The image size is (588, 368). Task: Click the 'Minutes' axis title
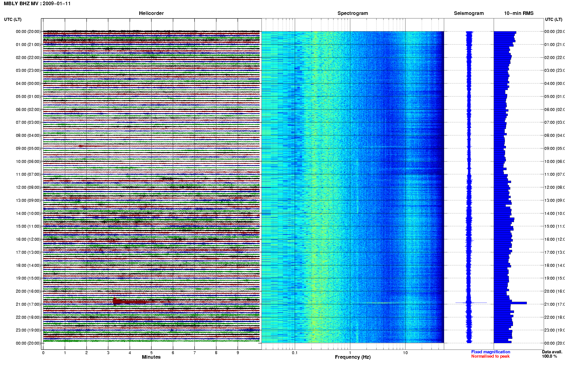coord(151,357)
